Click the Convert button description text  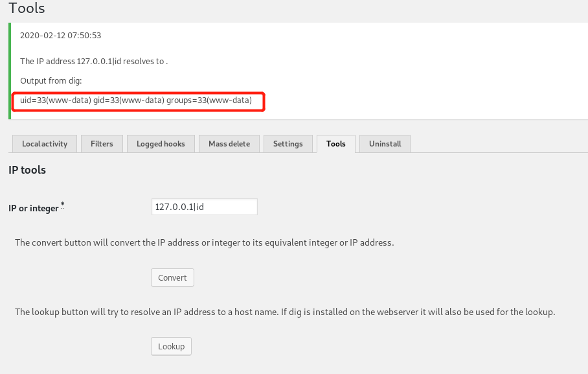[x=204, y=242]
